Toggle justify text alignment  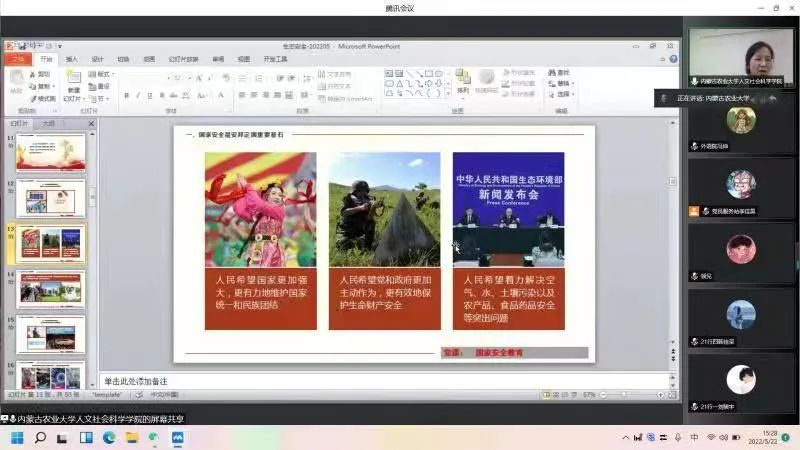[x=277, y=95]
